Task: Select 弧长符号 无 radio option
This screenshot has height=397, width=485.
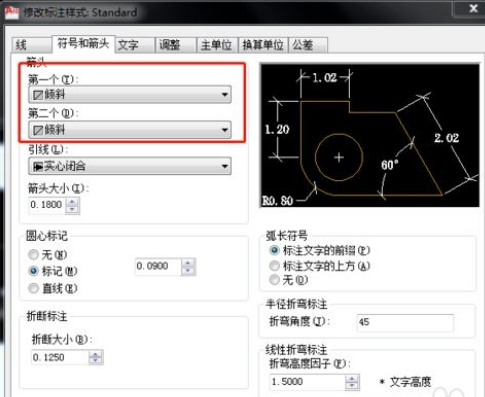Action: 274,280
